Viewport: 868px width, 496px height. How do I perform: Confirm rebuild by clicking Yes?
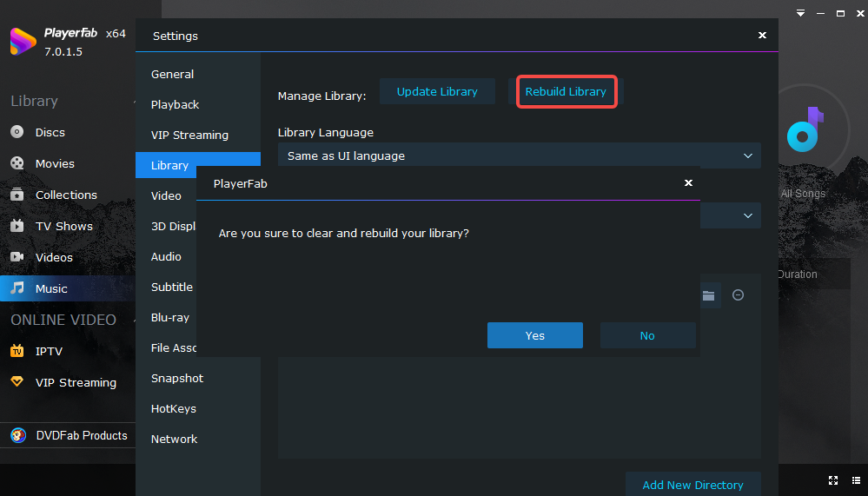[534, 335]
